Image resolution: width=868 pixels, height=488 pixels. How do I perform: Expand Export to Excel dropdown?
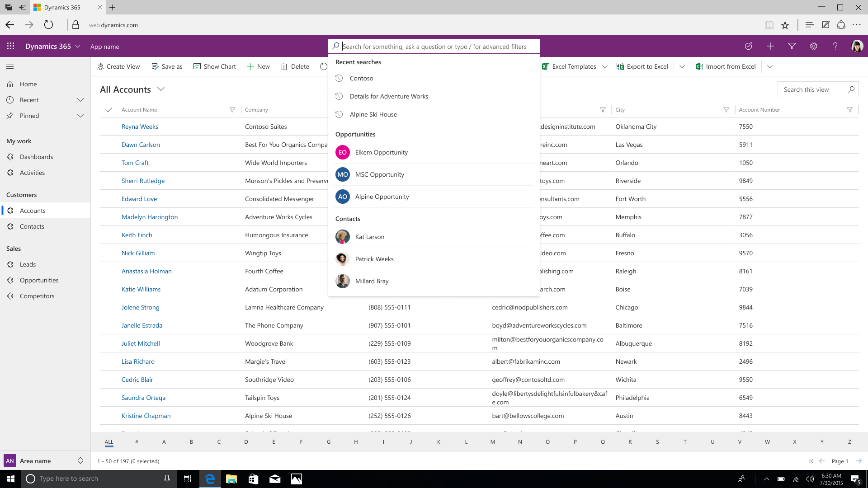(x=682, y=66)
